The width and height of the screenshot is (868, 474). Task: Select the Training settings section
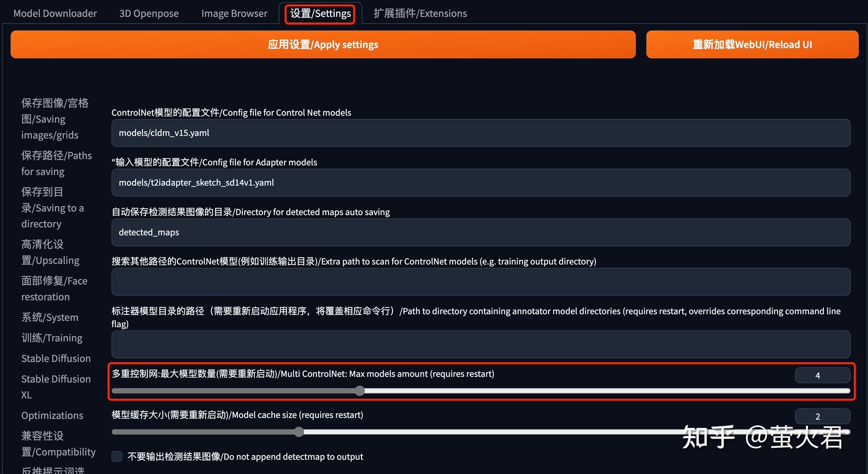[51, 337]
